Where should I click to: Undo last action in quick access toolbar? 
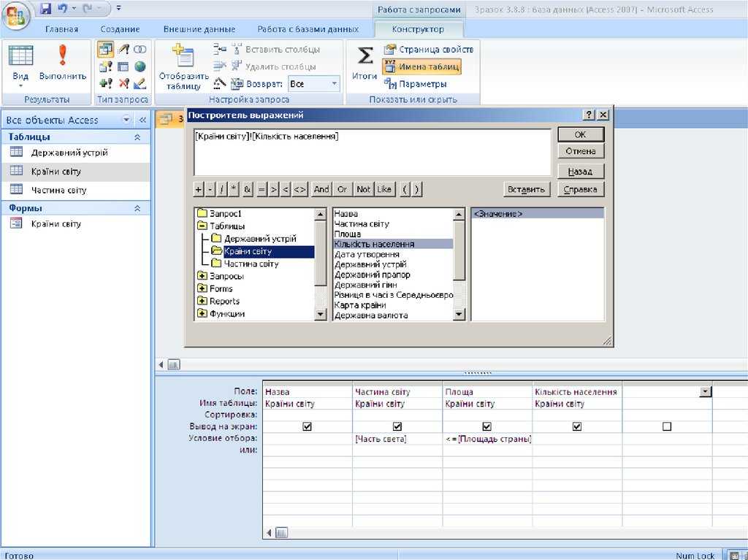point(62,9)
